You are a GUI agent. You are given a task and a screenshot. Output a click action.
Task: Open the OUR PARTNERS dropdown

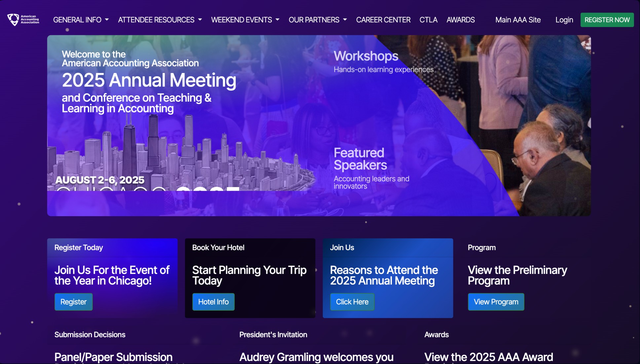click(318, 20)
